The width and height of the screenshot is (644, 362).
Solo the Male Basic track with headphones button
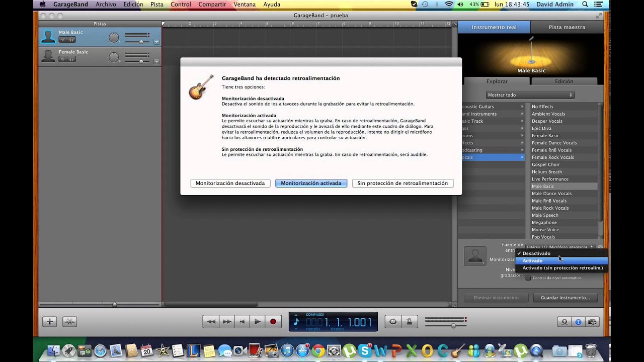point(71,39)
